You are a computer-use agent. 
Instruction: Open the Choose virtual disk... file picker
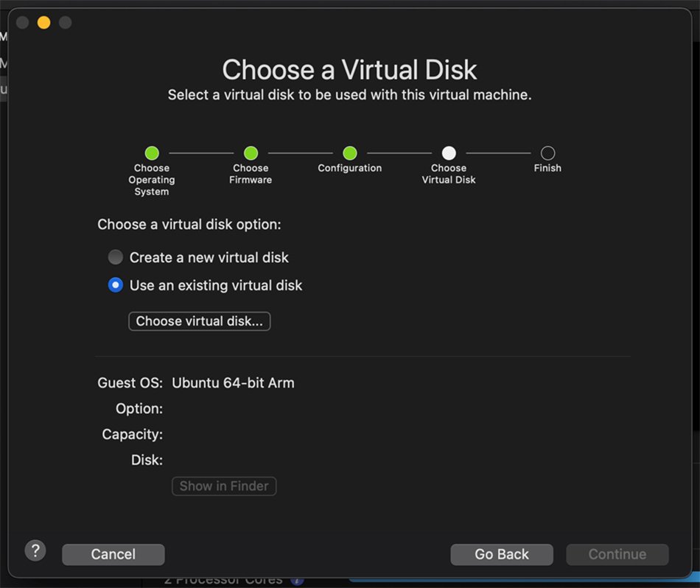click(199, 321)
